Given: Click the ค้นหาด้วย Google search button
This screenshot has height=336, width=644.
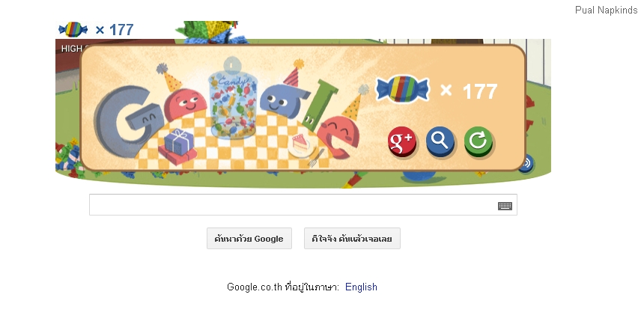Looking at the screenshot, I should pyautogui.click(x=249, y=239).
